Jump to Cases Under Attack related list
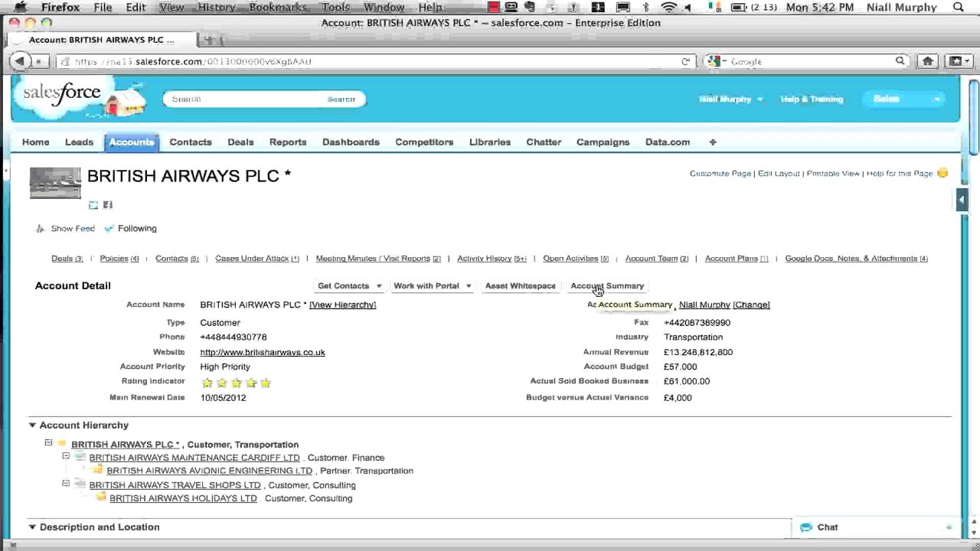The image size is (980, 551). (x=257, y=259)
